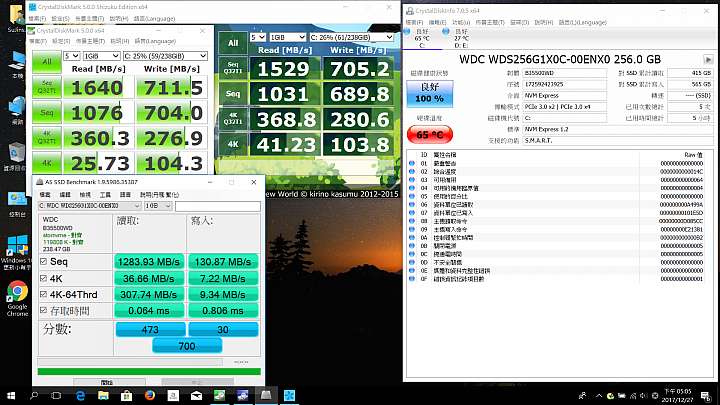This screenshot has width=720, height=405.
Task: Switch to the snowflake CrystalDiskMark Shizuku taskbar icon
Action: tap(289, 395)
